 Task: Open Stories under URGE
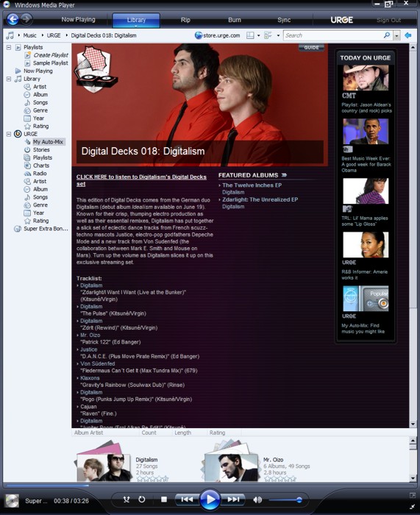[x=41, y=150]
